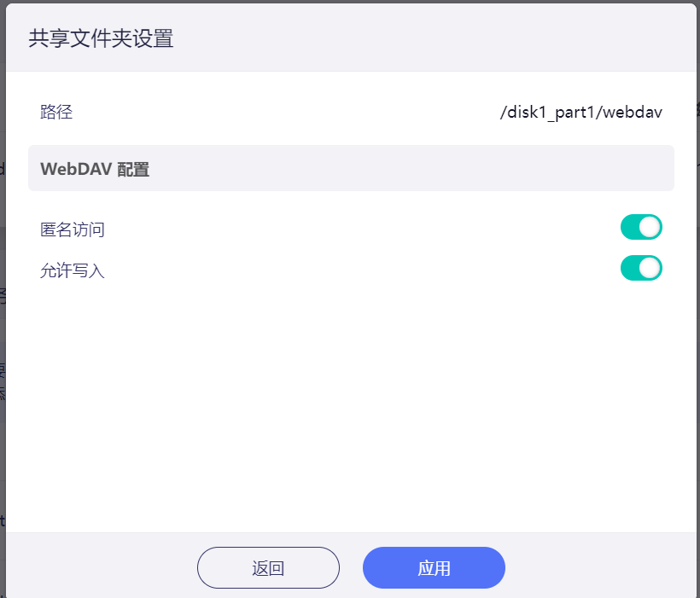The image size is (700, 598).
Task: Go back with the 返回 button
Action: point(268,568)
